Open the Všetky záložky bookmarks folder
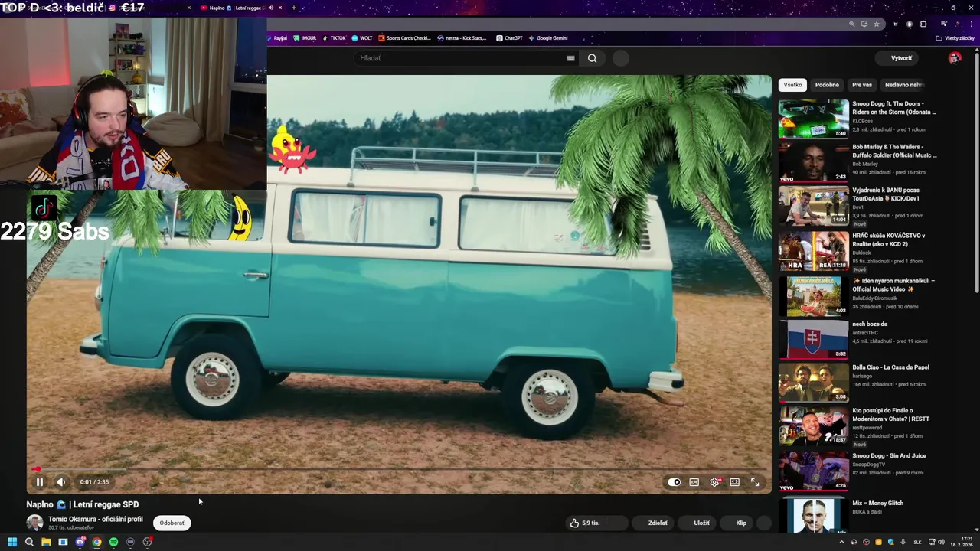This screenshot has width=980, height=551. pyautogui.click(x=955, y=38)
